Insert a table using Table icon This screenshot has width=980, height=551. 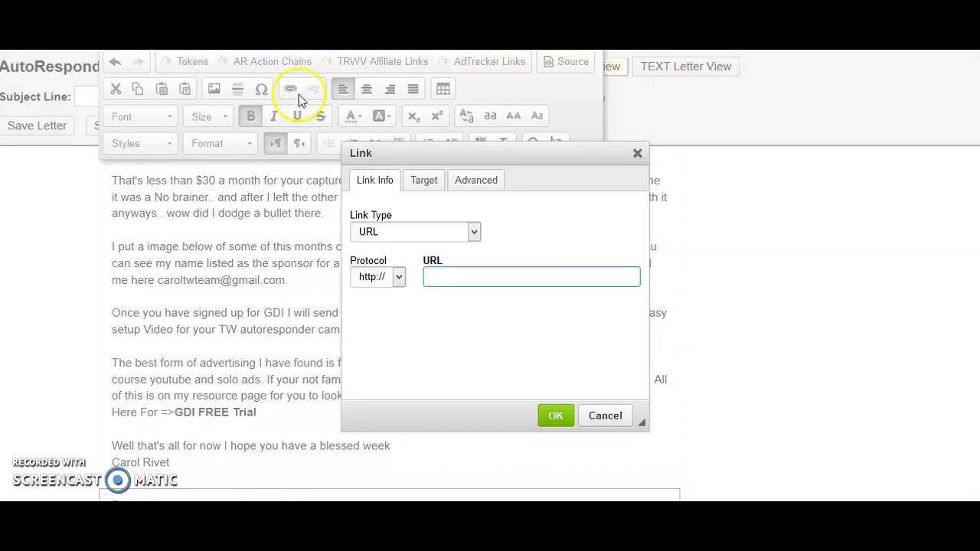[443, 89]
